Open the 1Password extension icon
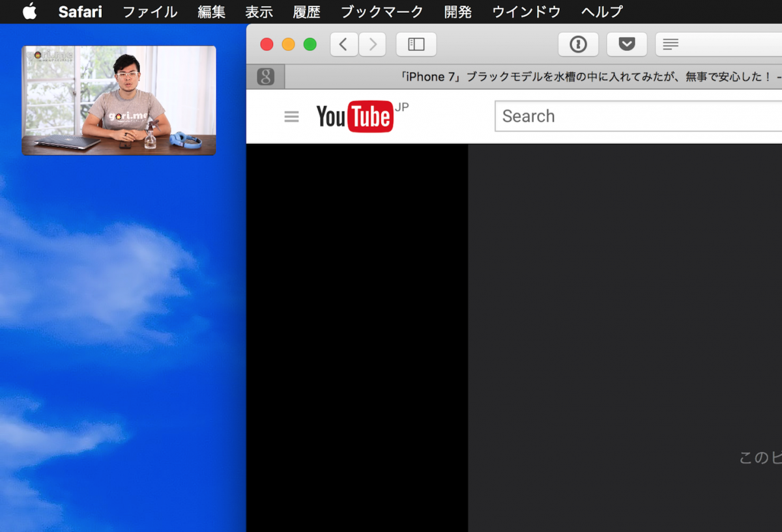Viewport: 782px width, 532px height. point(578,44)
